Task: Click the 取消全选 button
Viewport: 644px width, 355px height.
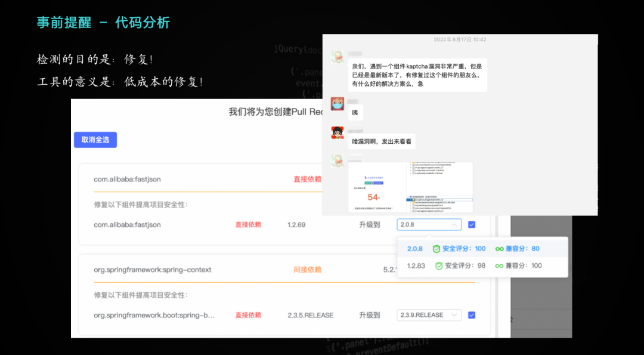Action: pos(95,139)
